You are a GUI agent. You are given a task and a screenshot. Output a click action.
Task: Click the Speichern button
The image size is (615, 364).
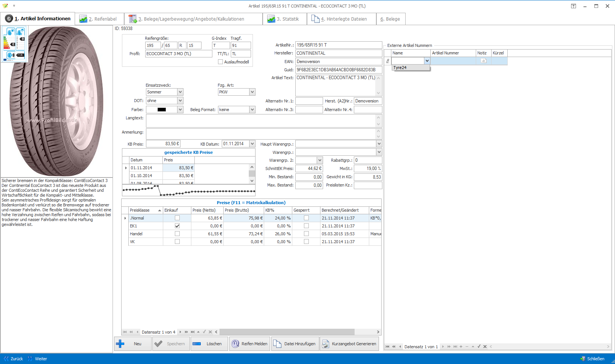(171, 344)
